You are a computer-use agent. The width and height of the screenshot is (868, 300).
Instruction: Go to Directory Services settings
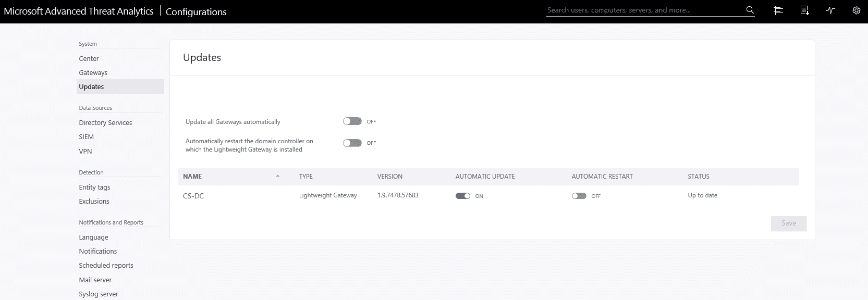[x=105, y=123]
